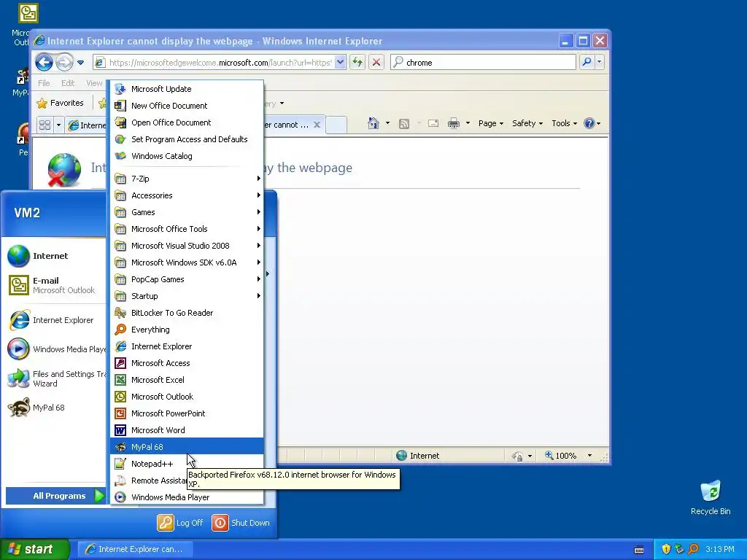This screenshot has width=747, height=560.
Task: Click the IE search magnifier button
Action: click(587, 62)
